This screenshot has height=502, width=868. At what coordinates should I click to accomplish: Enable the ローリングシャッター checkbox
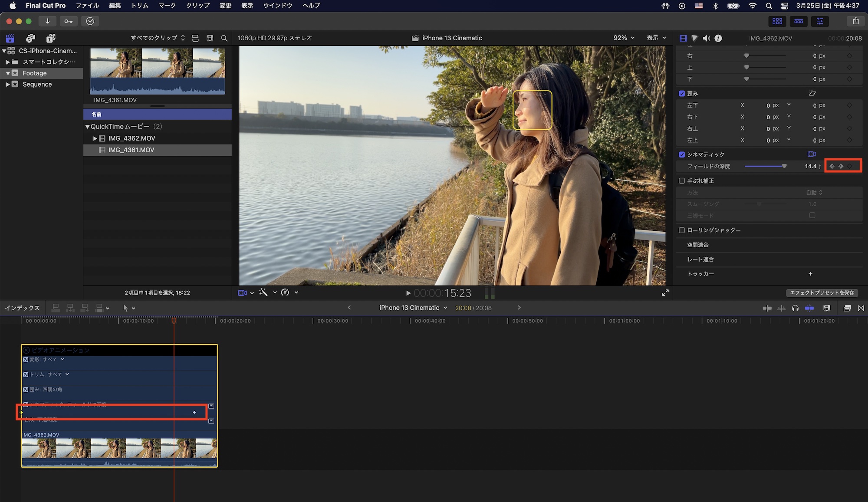point(682,230)
